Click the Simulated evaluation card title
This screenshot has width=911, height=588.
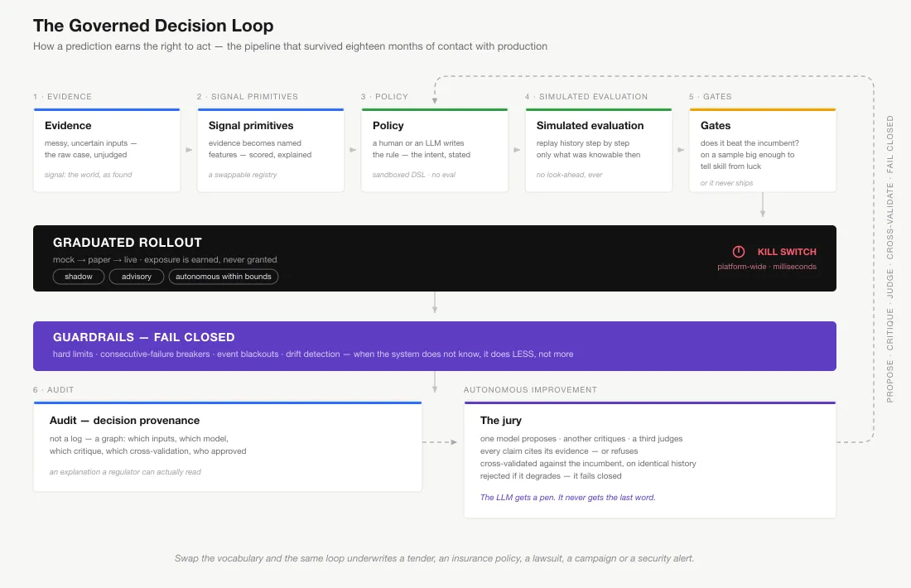pyautogui.click(x=590, y=126)
